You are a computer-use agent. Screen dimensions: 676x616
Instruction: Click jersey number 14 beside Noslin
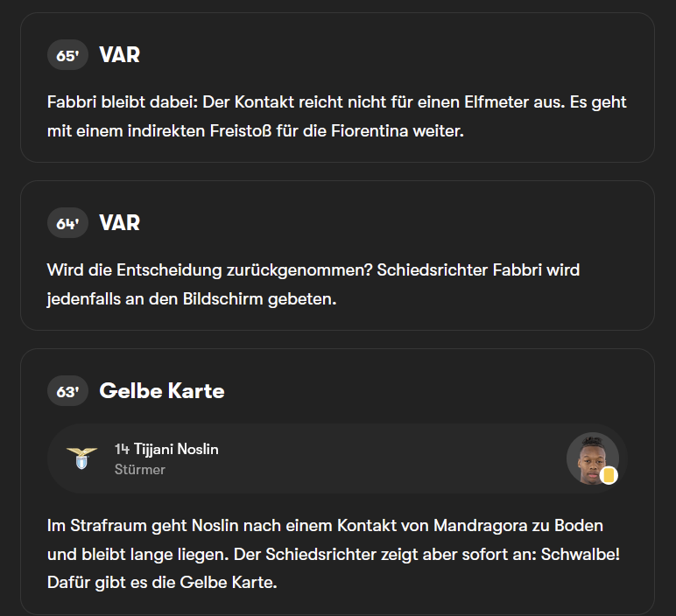pos(122,449)
